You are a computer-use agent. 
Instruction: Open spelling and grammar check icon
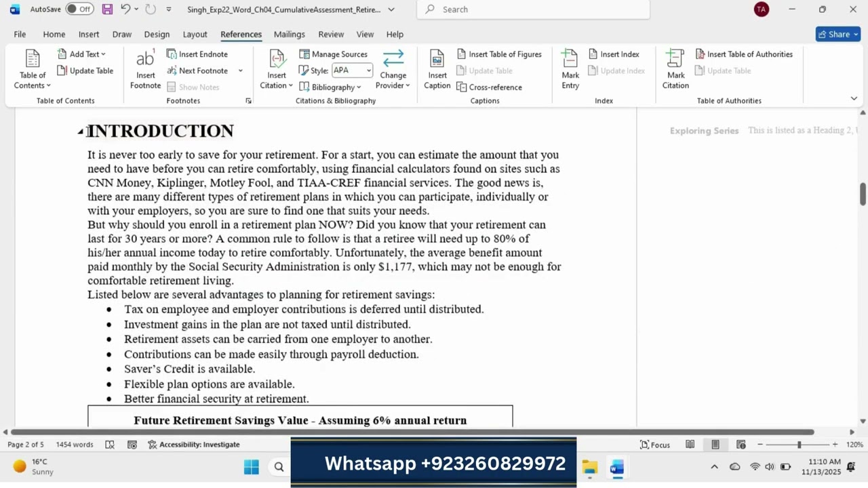pyautogui.click(x=110, y=445)
